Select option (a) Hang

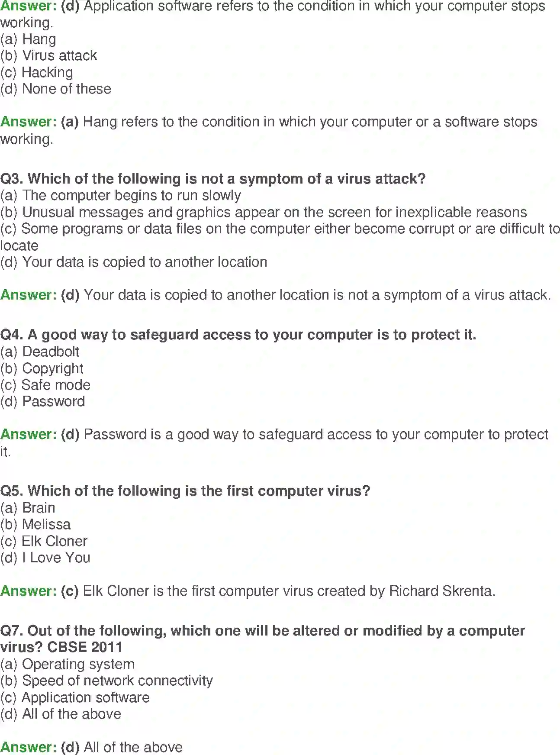click(x=28, y=39)
